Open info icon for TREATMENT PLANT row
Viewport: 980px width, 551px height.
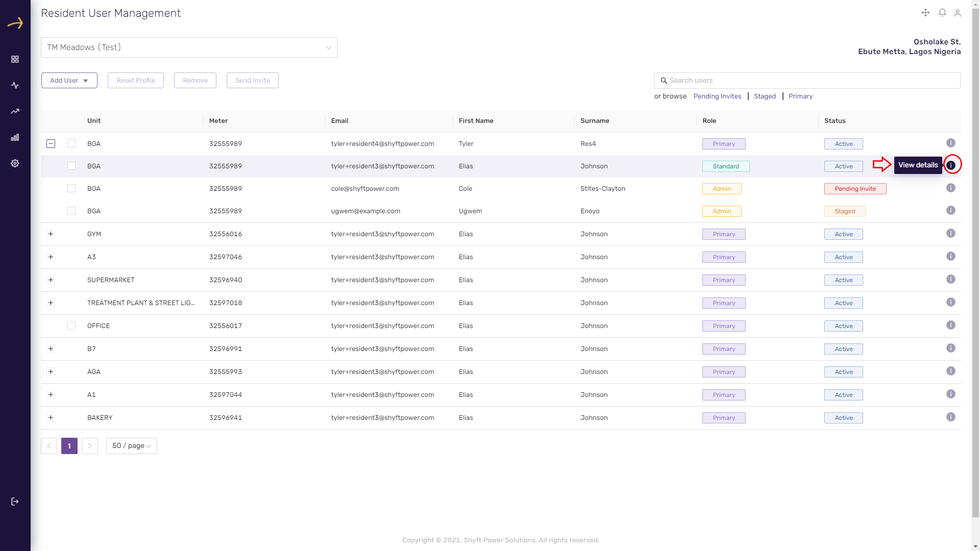pyautogui.click(x=950, y=302)
